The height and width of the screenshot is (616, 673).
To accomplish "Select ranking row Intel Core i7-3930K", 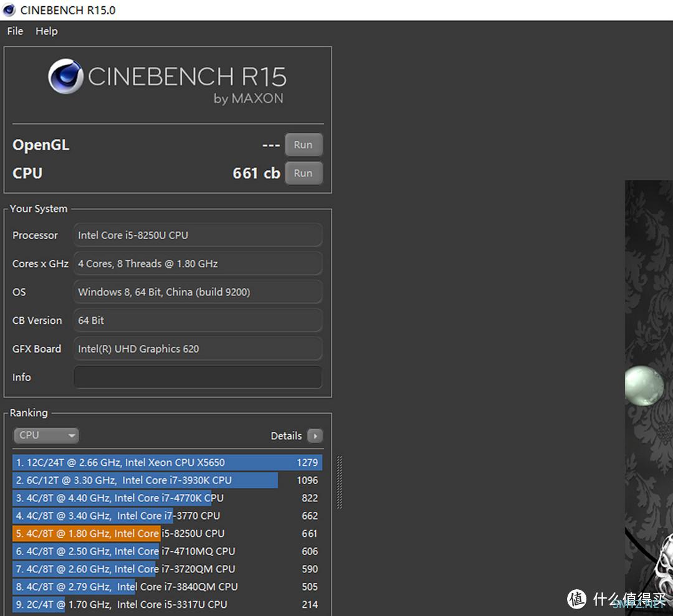I will tap(168, 480).
